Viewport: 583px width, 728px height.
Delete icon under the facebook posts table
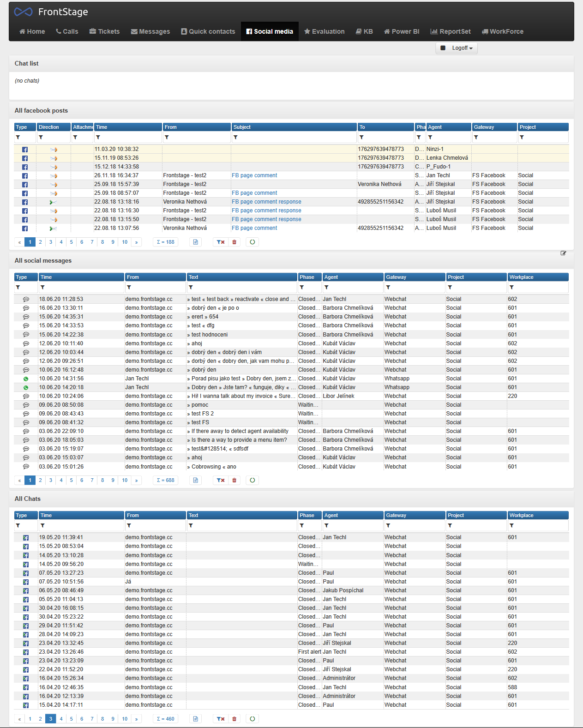pyautogui.click(x=234, y=242)
